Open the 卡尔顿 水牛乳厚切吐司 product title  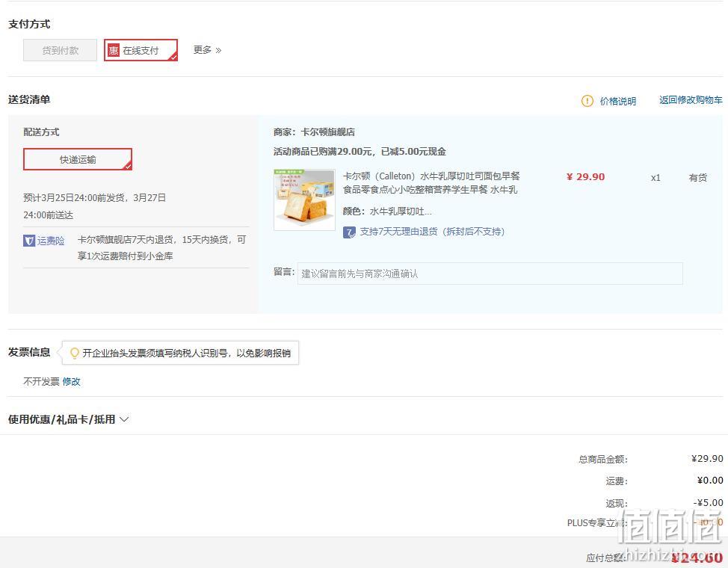(431, 182)
